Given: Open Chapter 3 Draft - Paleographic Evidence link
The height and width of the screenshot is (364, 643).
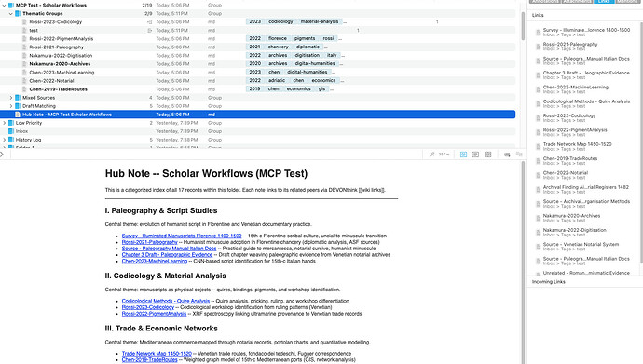Looking at the screenshot, I should point(167,255).
